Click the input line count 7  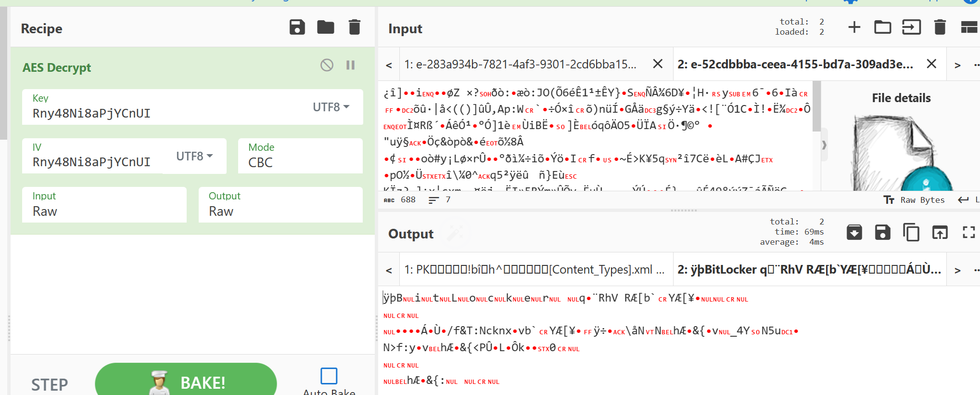pyautogui.click(x=439, y=199)
